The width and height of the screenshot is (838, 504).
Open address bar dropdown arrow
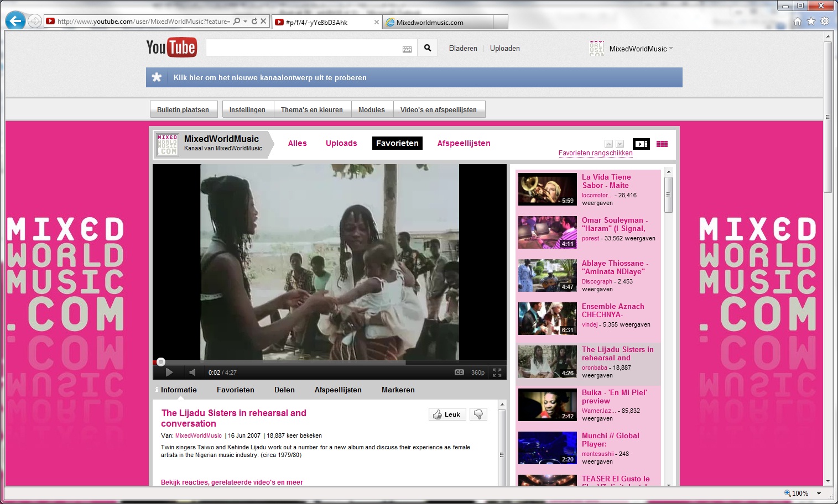point(246,21)
